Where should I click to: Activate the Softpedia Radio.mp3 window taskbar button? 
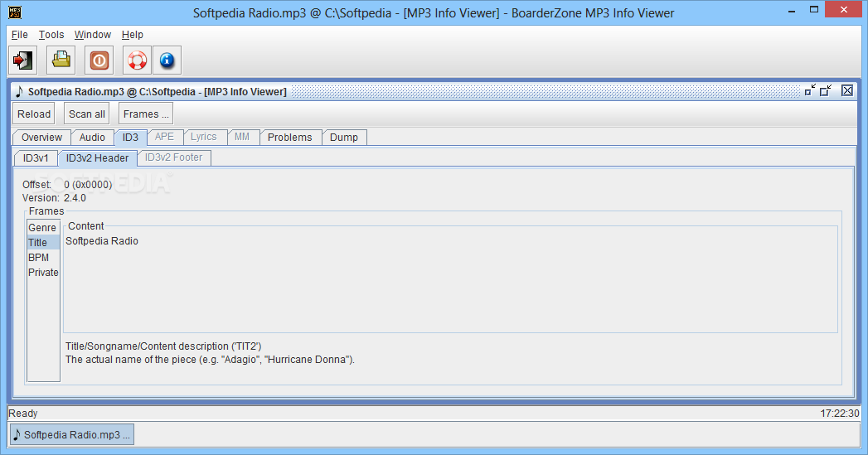click(72, 434)
